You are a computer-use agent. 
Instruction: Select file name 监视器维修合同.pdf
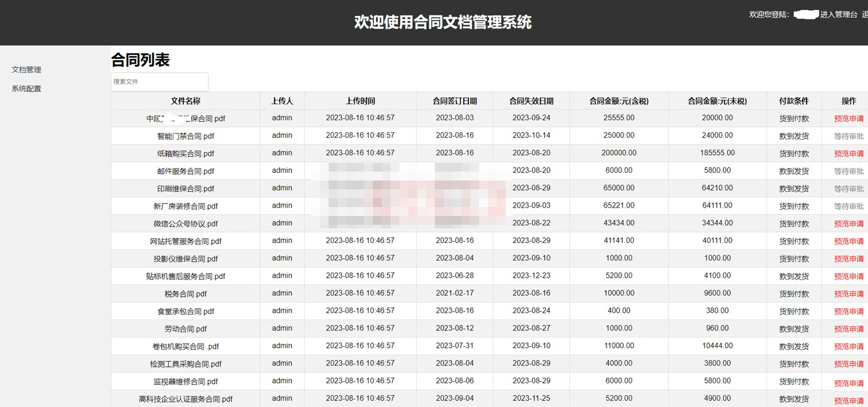coord(185,381)
